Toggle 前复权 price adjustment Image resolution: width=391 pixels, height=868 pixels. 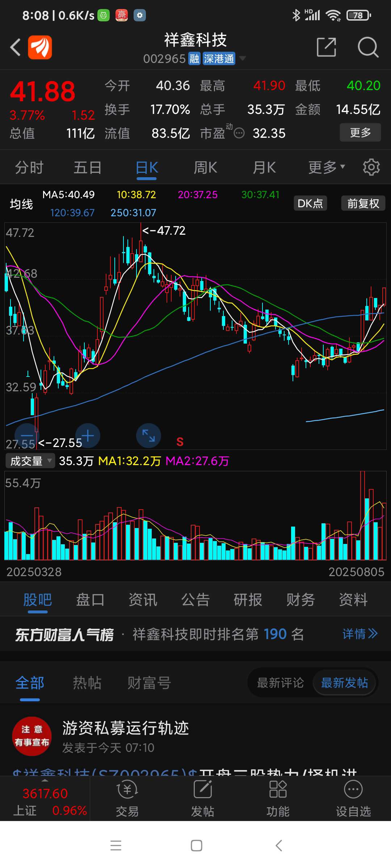pos(363,203)
